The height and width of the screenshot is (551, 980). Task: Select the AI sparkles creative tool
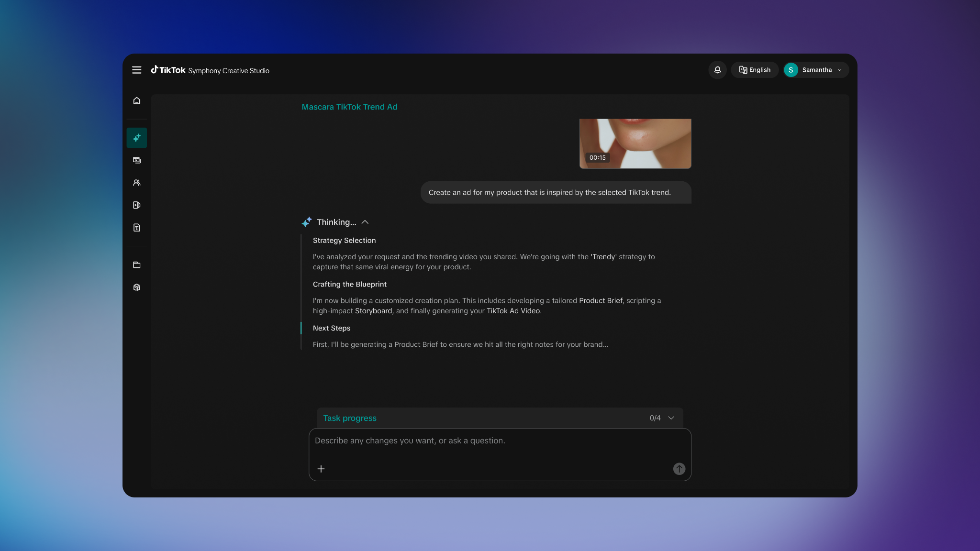[x=136, y=137]
